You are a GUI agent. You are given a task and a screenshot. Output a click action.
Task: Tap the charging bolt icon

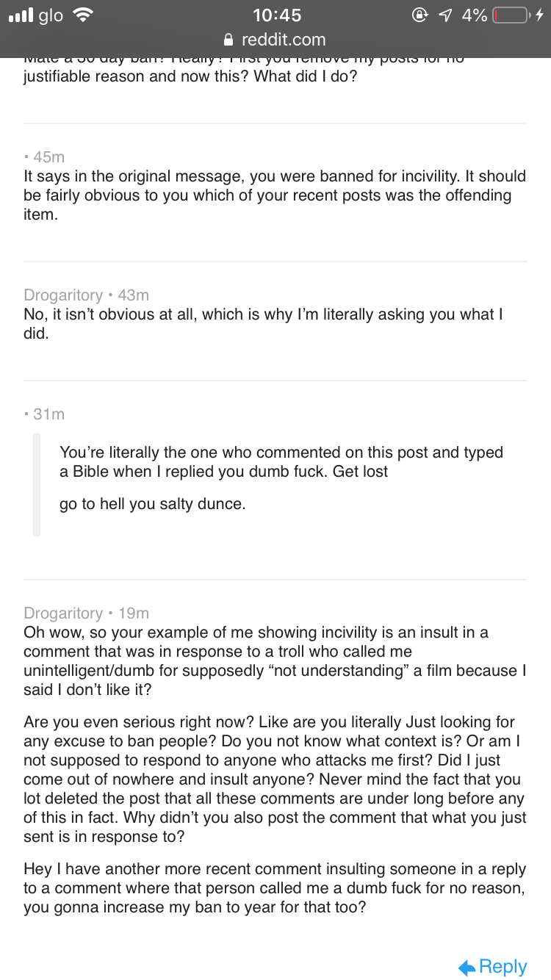pos(540,15)
